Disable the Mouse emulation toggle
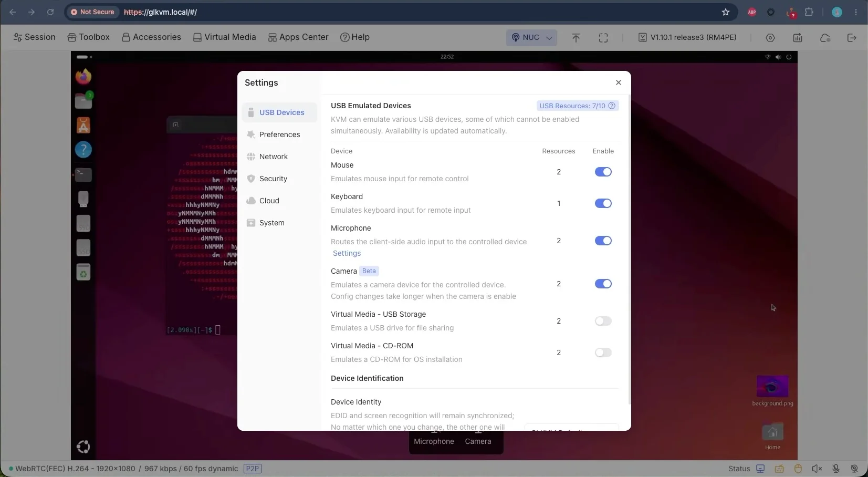The image size is (868, 477). click(603, 172)
